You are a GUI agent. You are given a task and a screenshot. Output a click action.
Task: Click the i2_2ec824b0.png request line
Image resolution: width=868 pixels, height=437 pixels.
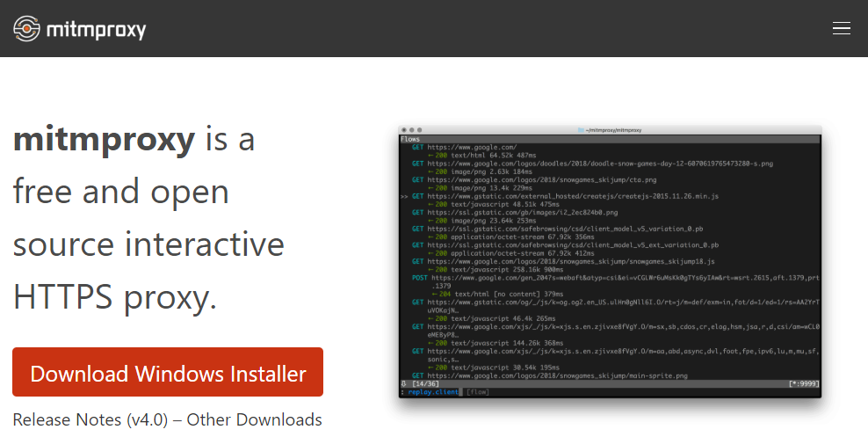514,212
